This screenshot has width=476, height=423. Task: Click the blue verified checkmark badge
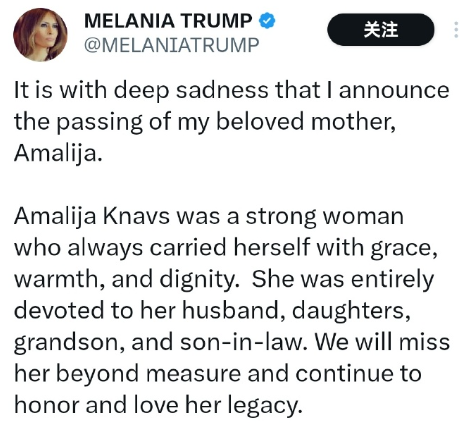(x=267, y=21)
